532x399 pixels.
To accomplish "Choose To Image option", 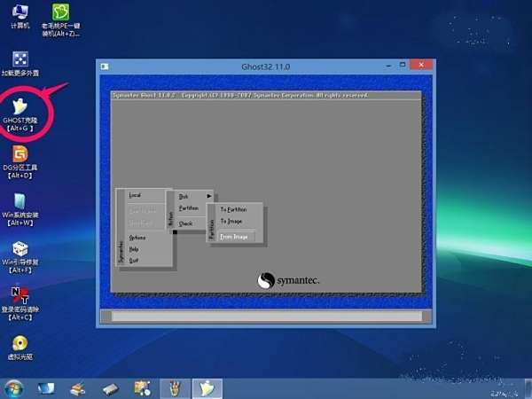I will 231,221.
